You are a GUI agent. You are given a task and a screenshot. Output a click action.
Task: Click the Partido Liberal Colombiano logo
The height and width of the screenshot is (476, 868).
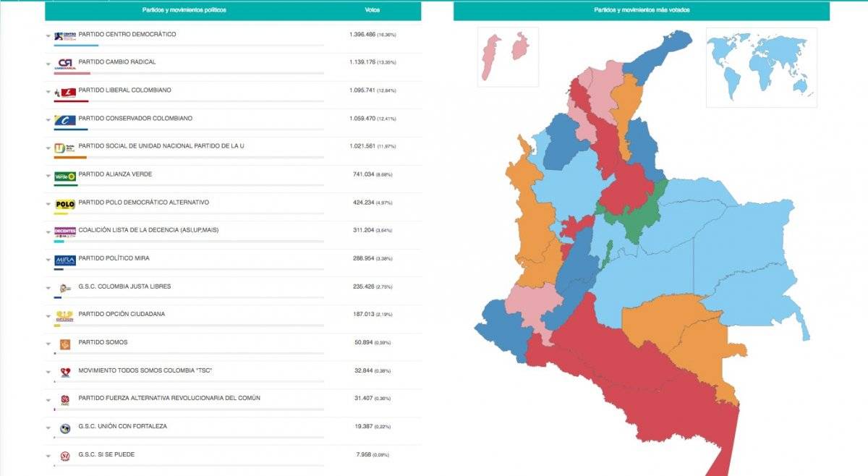(65, 91)
